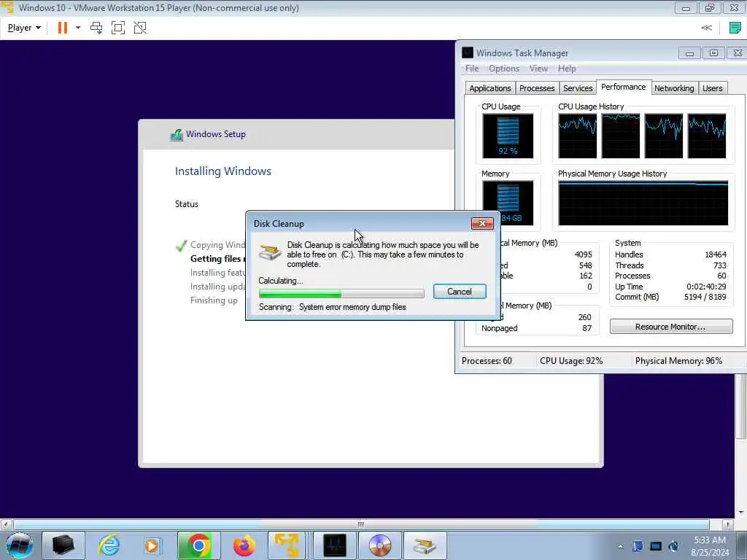Click the Finishing up setup step
The image size is (747, 560).
(214, 300)
